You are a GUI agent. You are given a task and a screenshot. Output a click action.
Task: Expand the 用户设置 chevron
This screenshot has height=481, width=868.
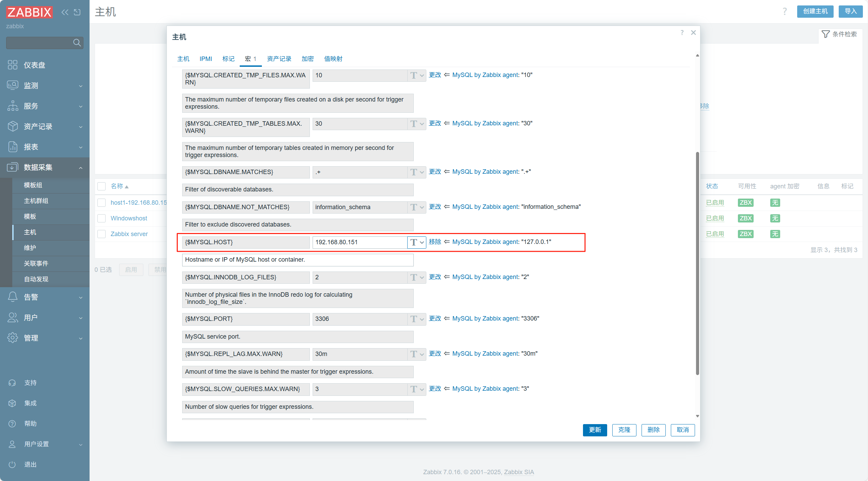tap(81, 445)
